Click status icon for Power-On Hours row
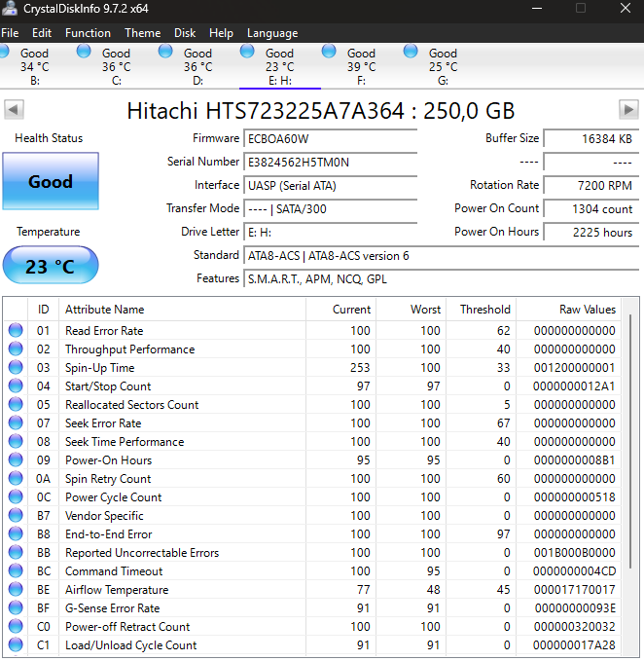The width and height of the screenshot is (644, 661). (x=16, y=459)
